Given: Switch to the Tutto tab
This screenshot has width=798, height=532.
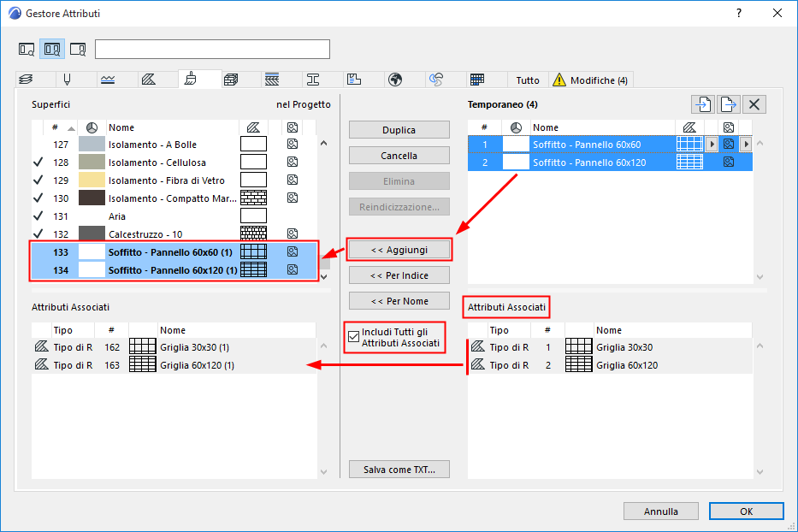Looking at the screenshot, I should pos(528,80).
